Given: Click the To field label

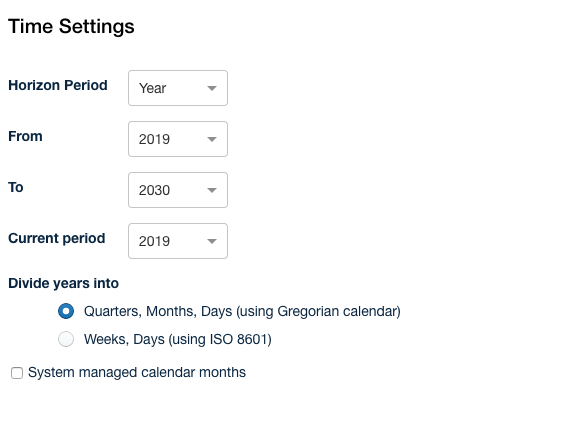Looking at the screenshot, I should tap(16, 188).
